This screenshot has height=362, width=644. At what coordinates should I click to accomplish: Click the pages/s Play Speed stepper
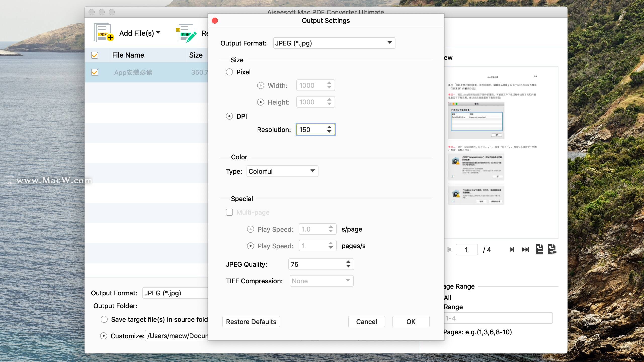(x=331, y=246)
